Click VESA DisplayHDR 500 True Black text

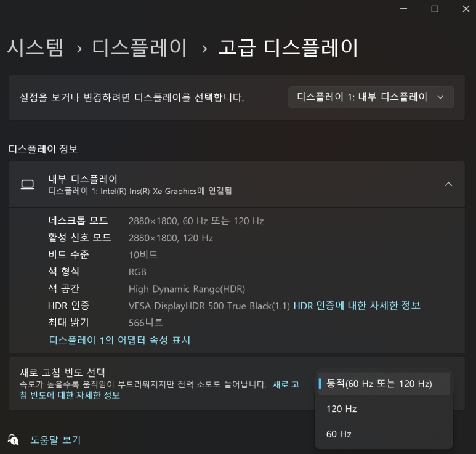coord(209,306)
